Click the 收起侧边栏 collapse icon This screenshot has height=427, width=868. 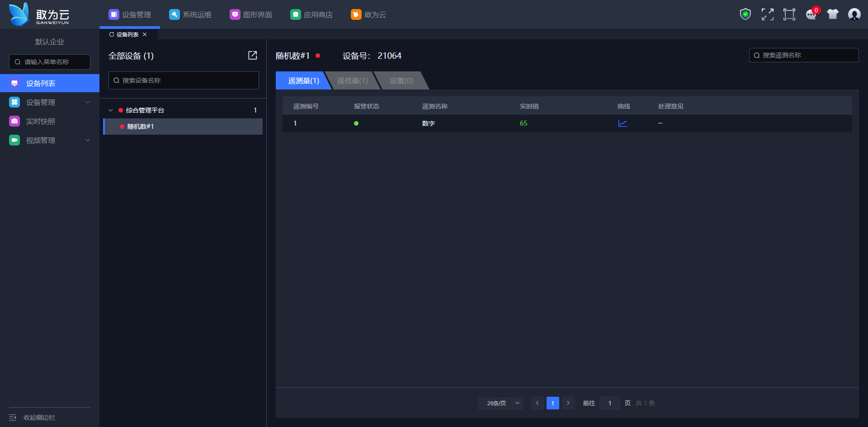(13, 418)
